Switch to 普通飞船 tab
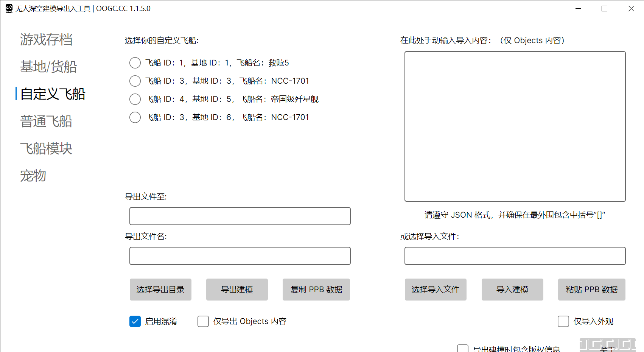This screenshot has width=644, height=352. tap(46, 121)
